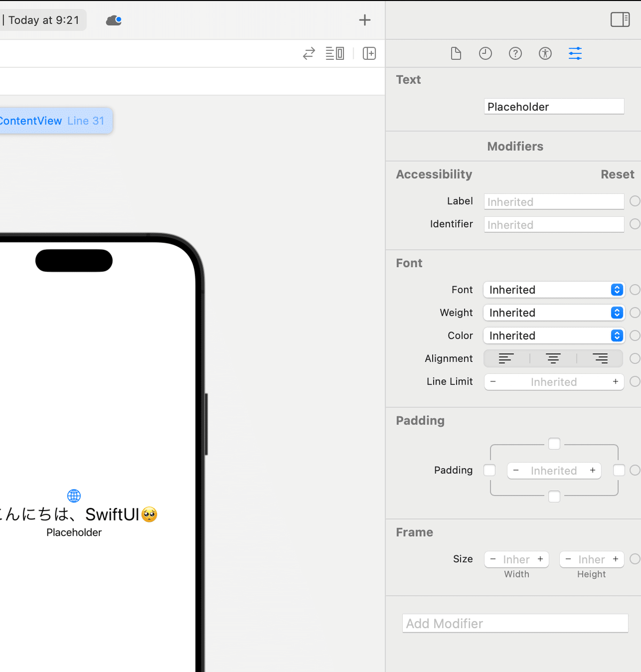641x672 pixels.
Task: Click the Label row circle indicator
Action: coord(635,201)
